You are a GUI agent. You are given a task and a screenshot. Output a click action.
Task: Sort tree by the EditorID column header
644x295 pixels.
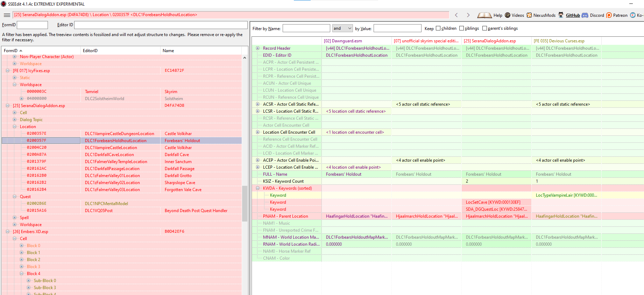(120, 51)
